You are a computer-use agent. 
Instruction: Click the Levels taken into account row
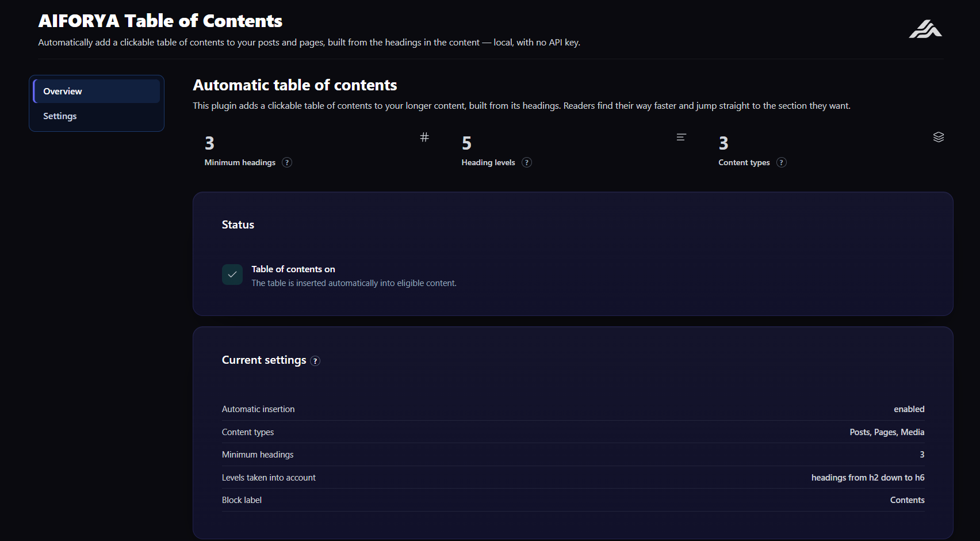point(573,478)
